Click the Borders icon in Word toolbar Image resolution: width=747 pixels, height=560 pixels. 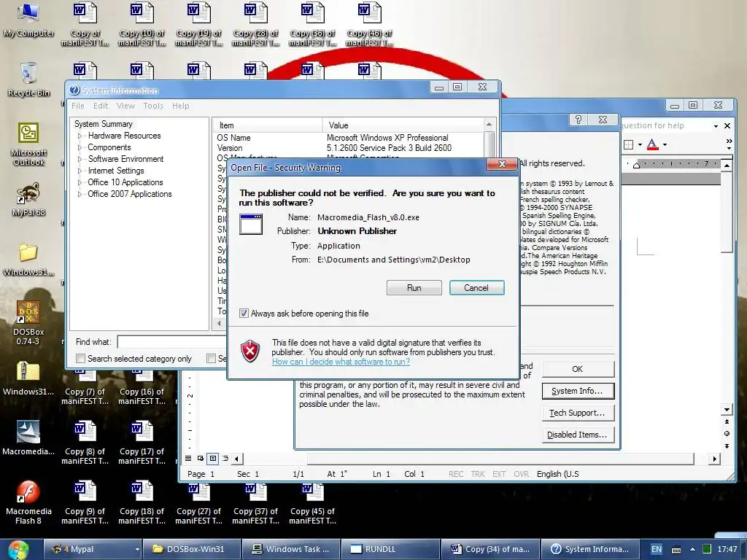tap(628, 144)
